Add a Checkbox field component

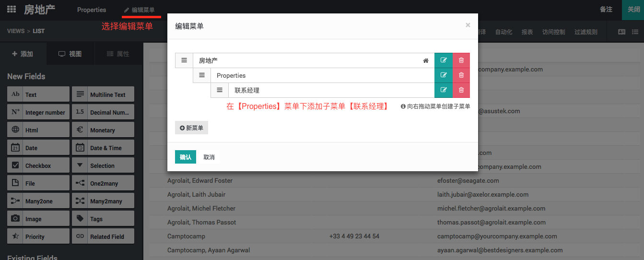(x=38, y=165)
